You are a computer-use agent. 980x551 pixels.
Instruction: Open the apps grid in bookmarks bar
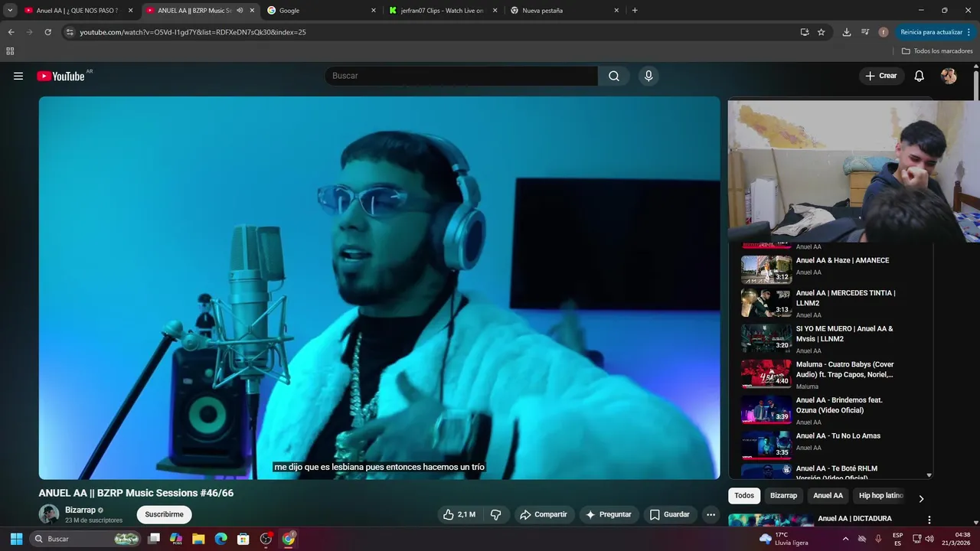tap(10, 51)
